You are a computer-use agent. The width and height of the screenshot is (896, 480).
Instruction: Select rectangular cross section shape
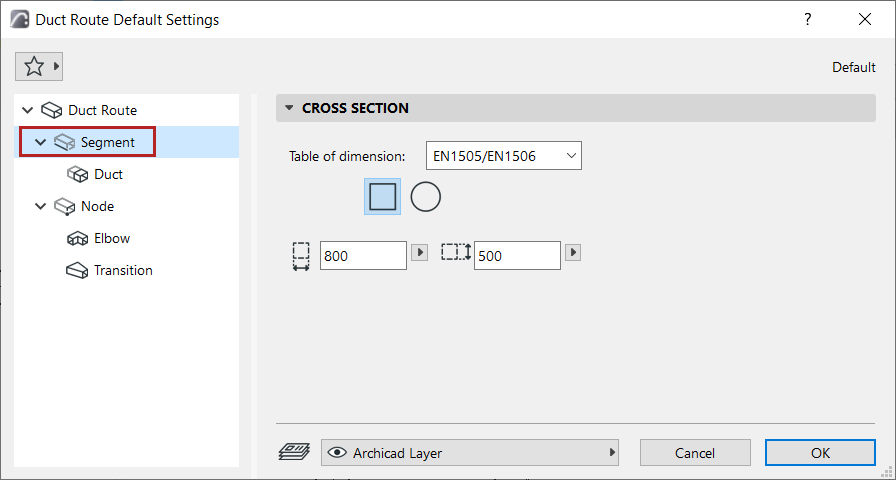(382, 197)
